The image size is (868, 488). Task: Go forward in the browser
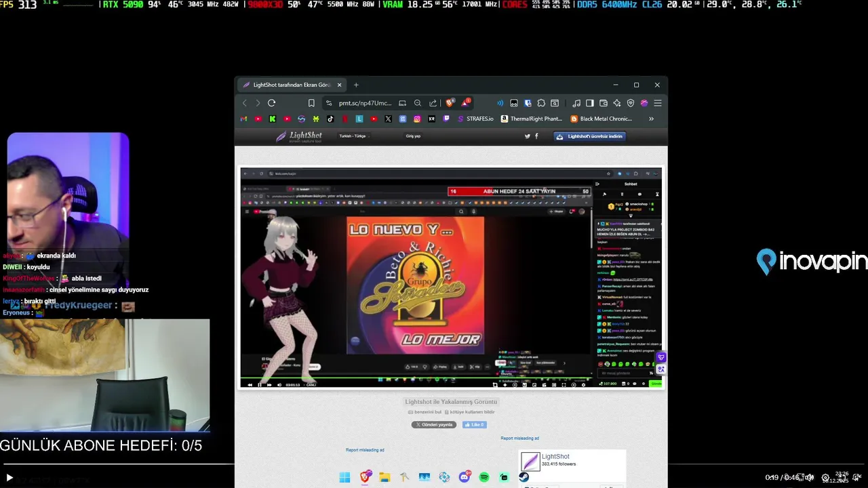(258, 103)
